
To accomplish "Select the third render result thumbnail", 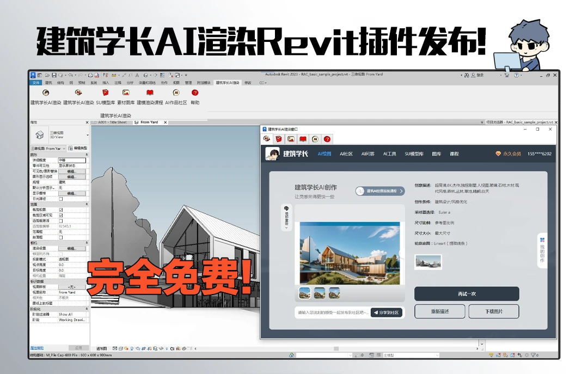I will click(x=334, y=292).
